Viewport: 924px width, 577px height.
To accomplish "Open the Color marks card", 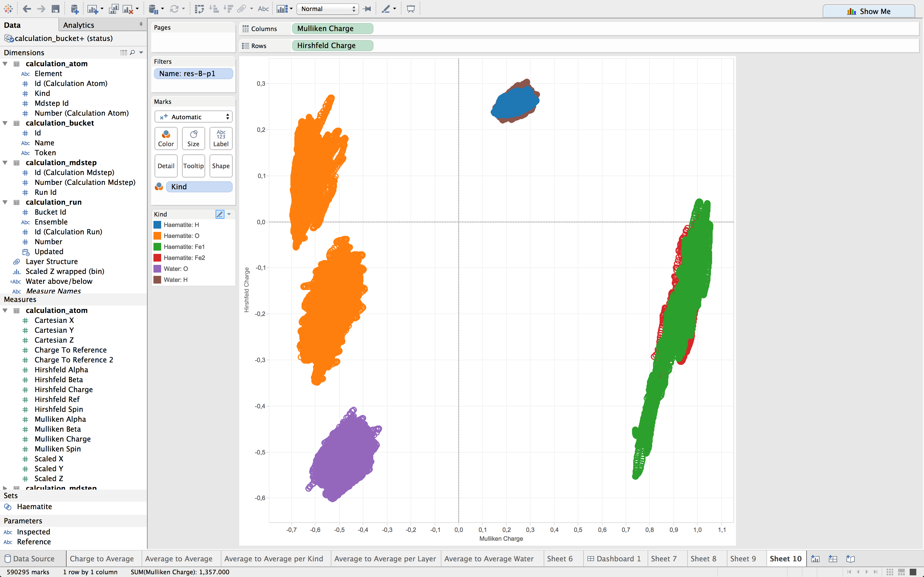I will pyautogui.click(x=166, y=138).
